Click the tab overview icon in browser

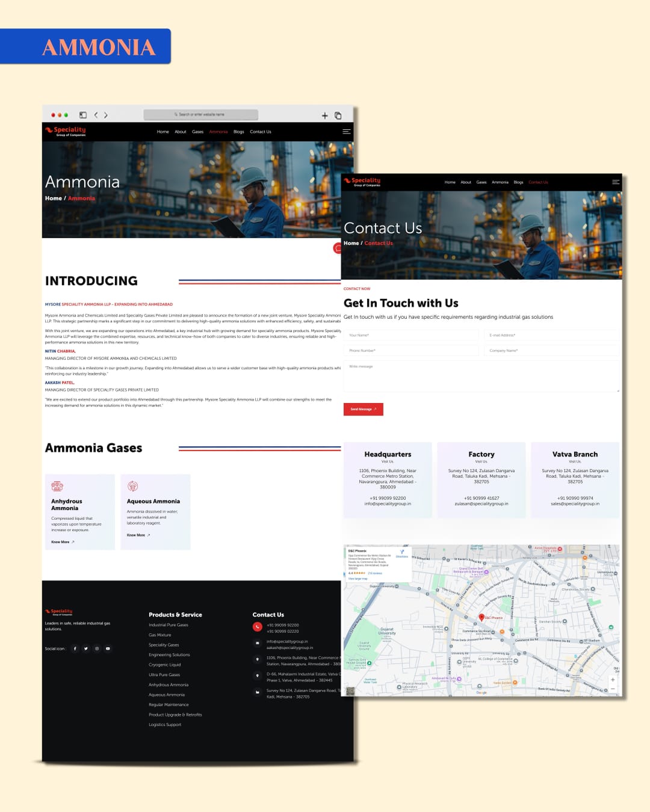tap(338, 115)
